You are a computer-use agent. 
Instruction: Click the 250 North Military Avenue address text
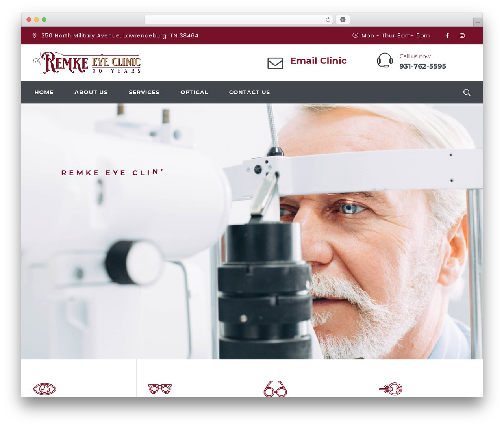pos(120,35)
